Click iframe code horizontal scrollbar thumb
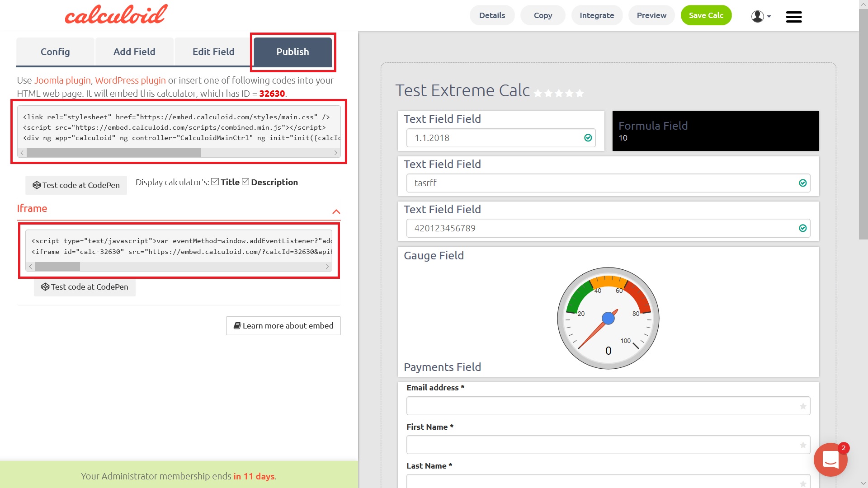Screen dimensions: 868x488 point(57,267)
